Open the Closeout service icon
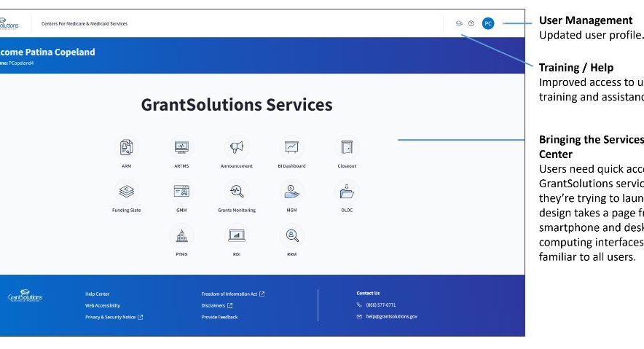Screen dimensions: 644x349 click(347, 148)
